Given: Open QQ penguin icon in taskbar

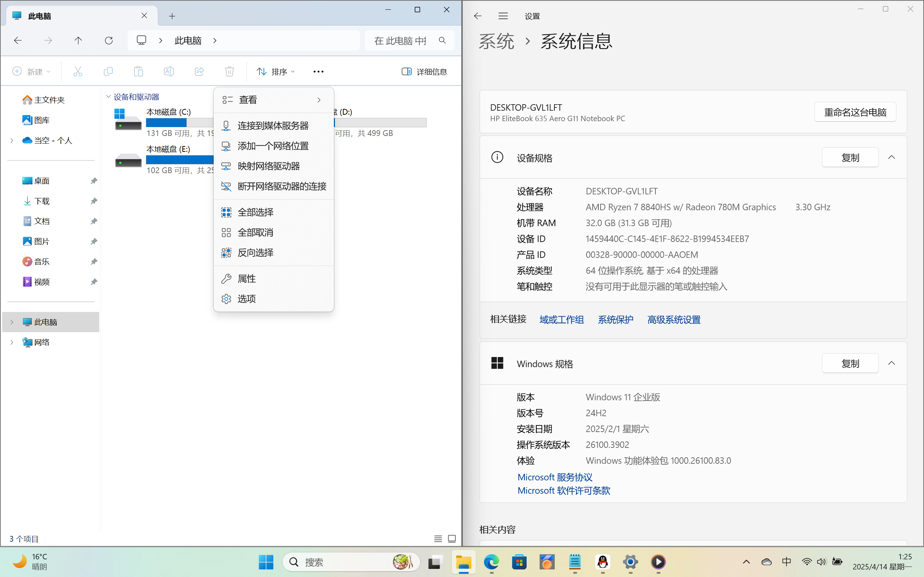Looking at the screenshot, I should tap(602, 562).
